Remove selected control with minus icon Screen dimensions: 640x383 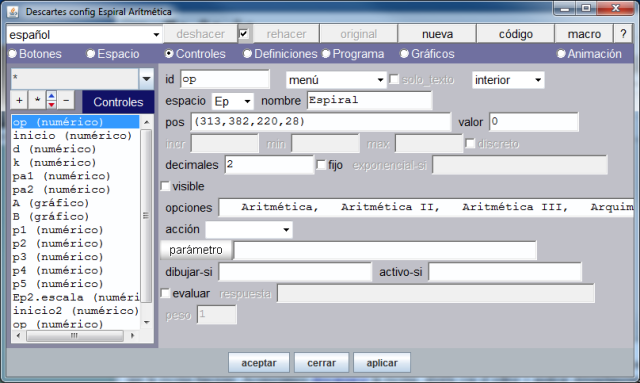(x=66, y=100)
